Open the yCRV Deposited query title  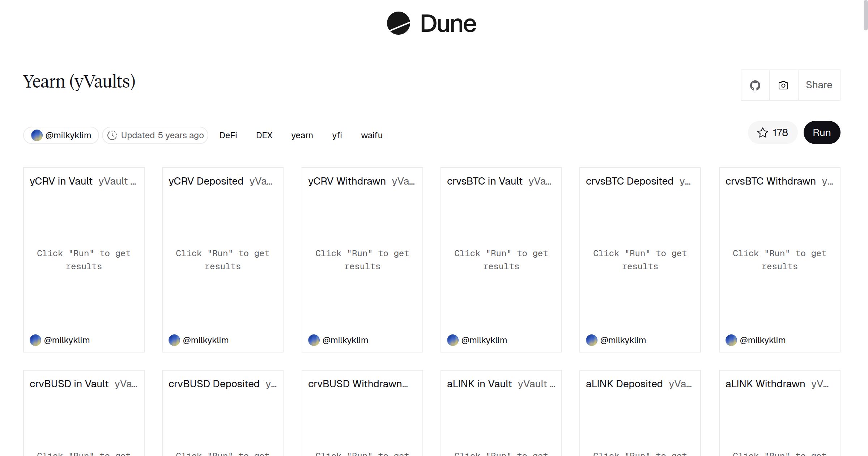click(206, 181)
